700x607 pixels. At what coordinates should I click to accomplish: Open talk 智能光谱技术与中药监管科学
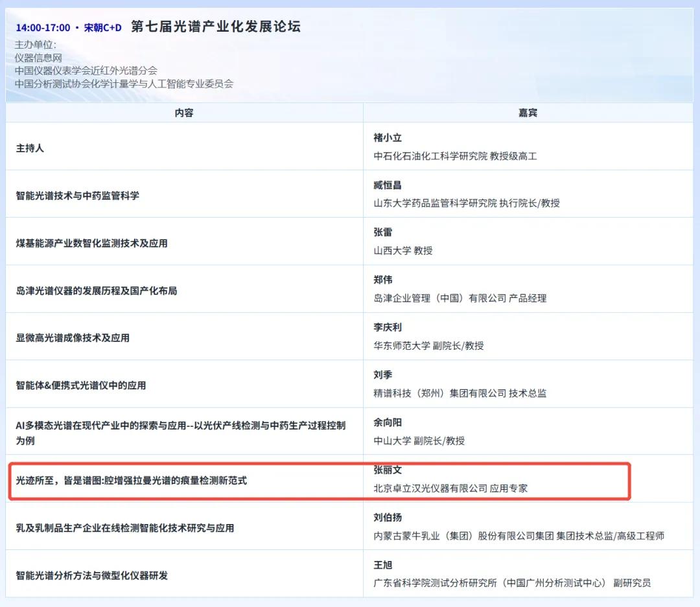(77, 196)
